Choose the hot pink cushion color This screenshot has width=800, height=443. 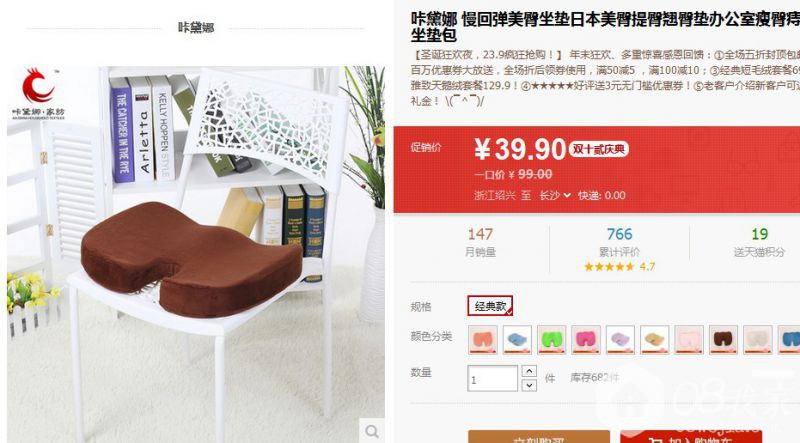[x=586, y=339]
